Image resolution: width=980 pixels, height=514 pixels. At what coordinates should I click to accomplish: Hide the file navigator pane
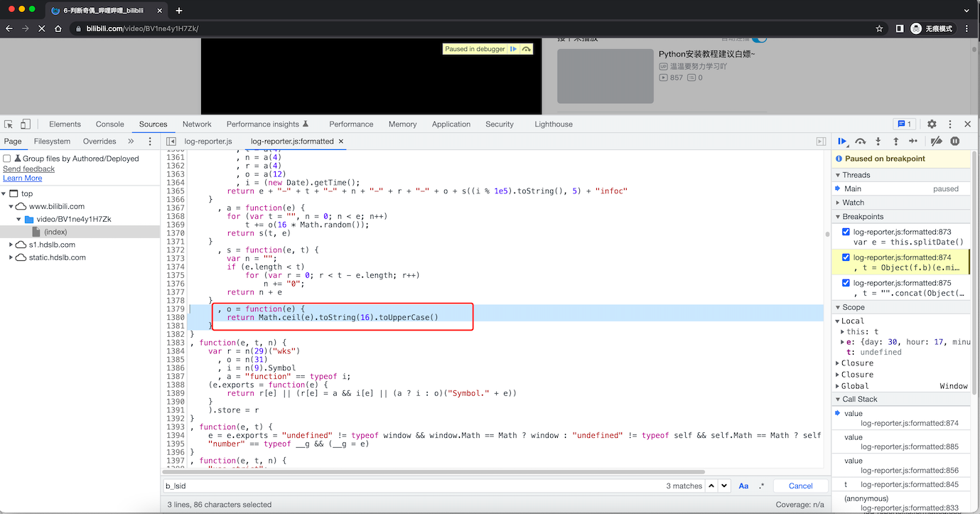173,141
